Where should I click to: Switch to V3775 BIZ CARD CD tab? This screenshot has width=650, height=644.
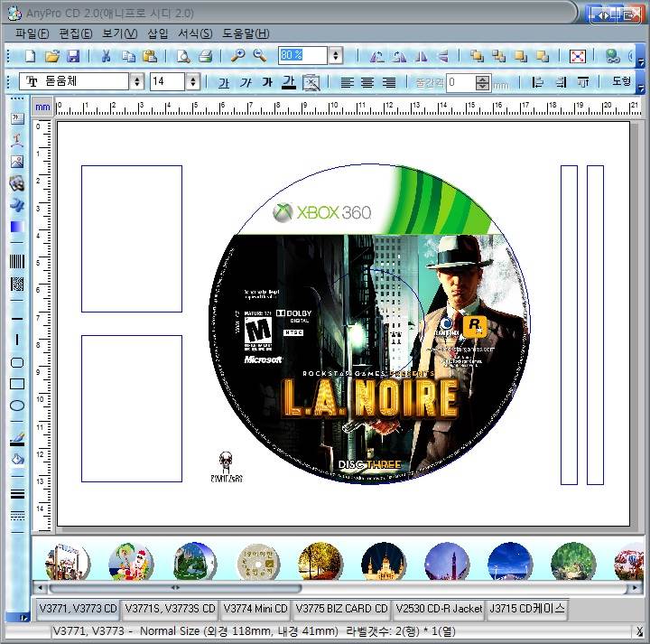point(341,609)
